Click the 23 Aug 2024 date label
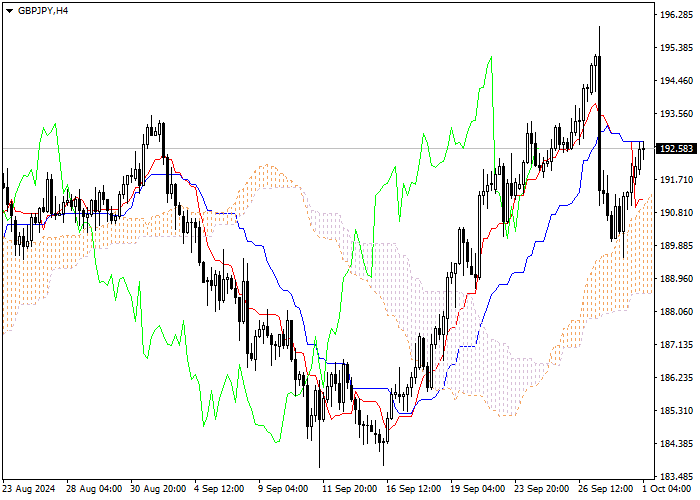 point(29,489)
